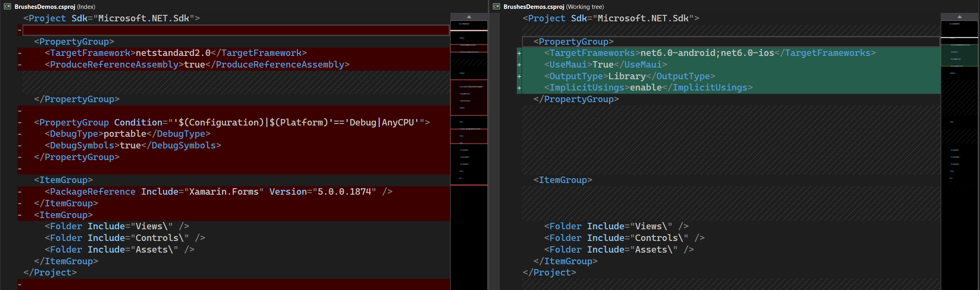Click minus marker beside DebugSymbols line

(x=20, y=146)
